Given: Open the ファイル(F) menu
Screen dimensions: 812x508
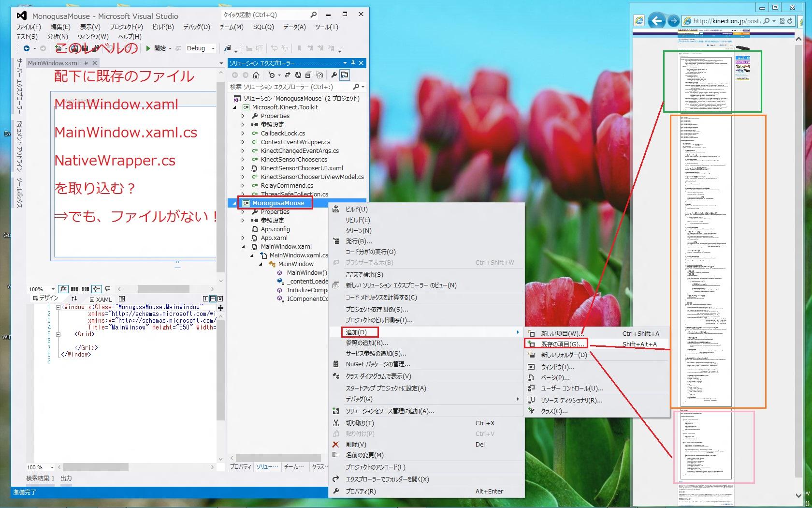Looking at the screenshot, I should [29, 27].
